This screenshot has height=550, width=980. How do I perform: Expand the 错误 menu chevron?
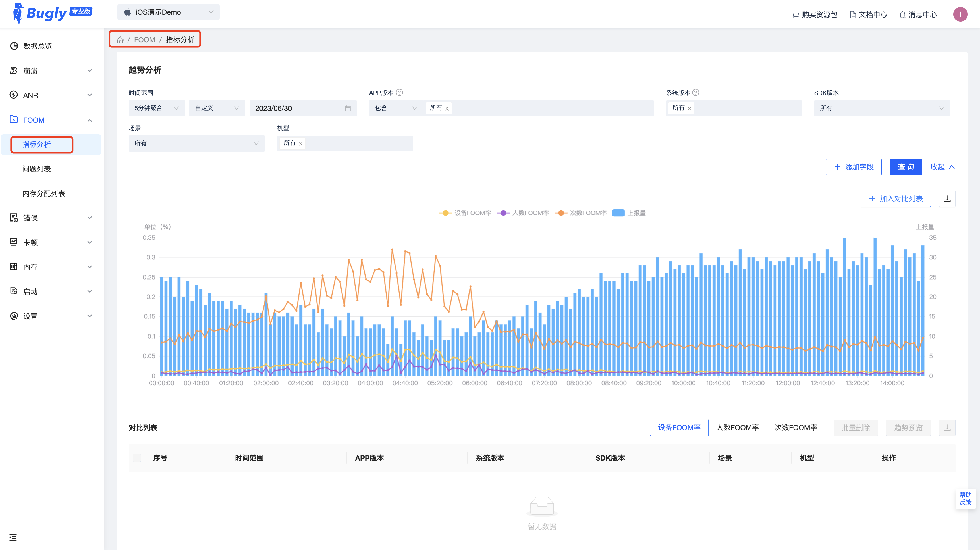pos(90,218)
